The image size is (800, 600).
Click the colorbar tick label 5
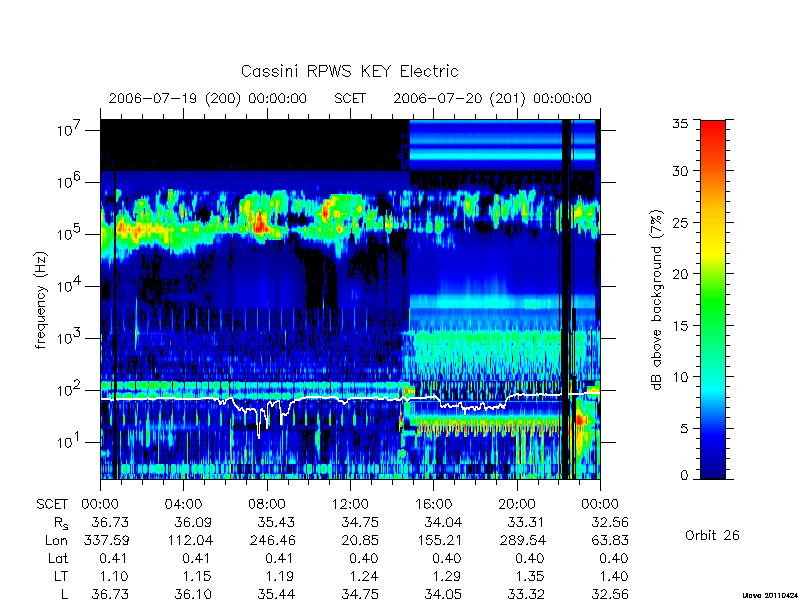[684, 429]
